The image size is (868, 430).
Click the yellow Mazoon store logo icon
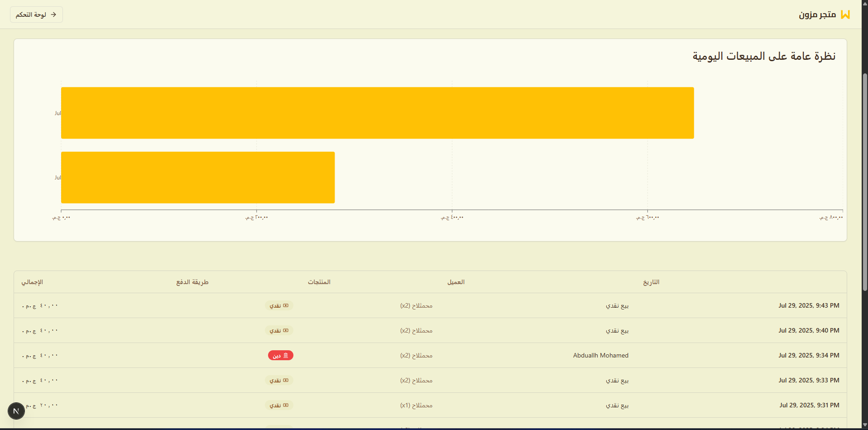[x=845, y=14]
